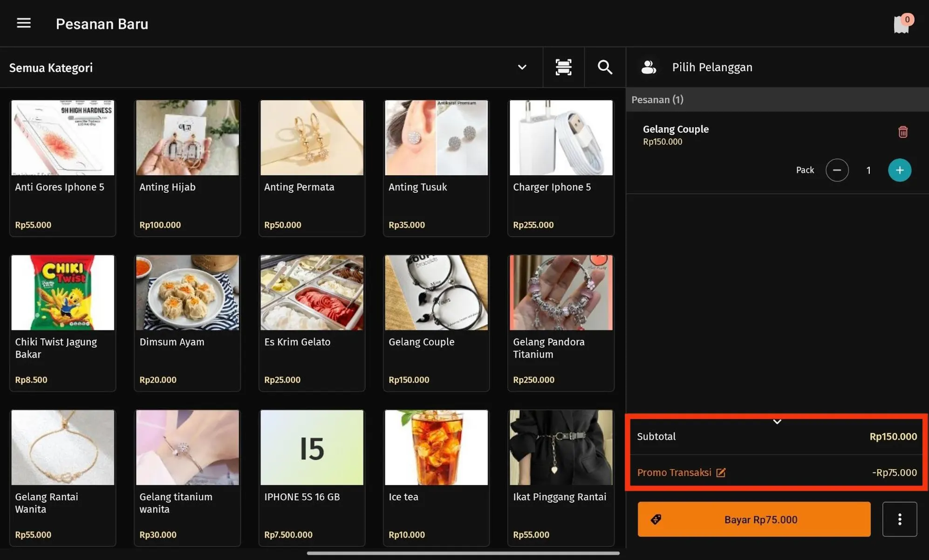Add Gelang Couple product card
The height and width of the screenshot is (560, 929).
coord(436,323)
